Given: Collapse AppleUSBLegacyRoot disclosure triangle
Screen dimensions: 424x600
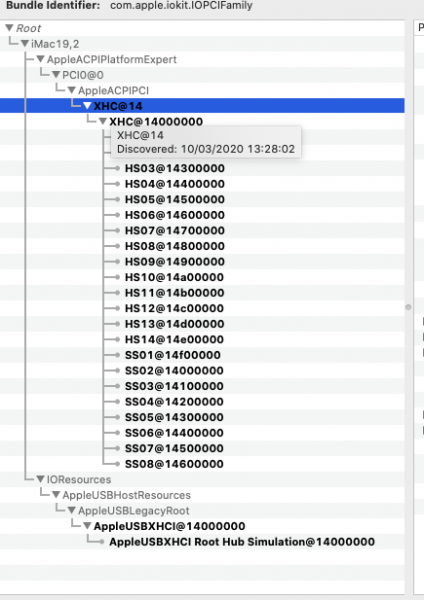Looking at the screenshot, I should pos(72,510).
